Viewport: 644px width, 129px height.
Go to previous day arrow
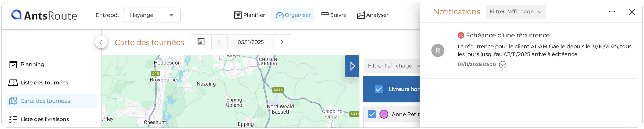[219, 42]
